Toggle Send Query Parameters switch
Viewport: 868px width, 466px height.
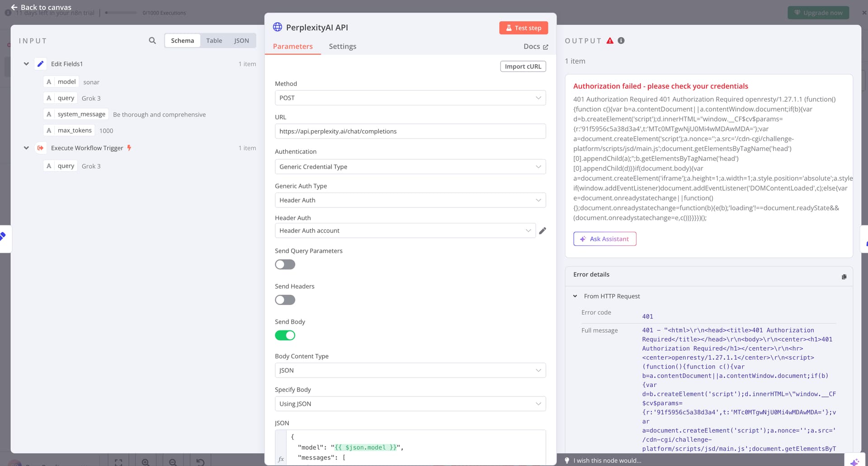click(285, 264)
